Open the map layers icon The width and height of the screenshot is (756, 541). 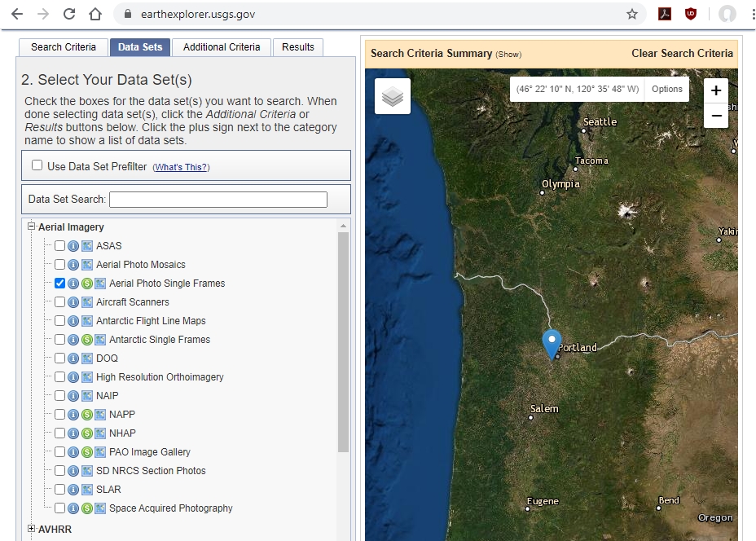[x=393, y=97]
